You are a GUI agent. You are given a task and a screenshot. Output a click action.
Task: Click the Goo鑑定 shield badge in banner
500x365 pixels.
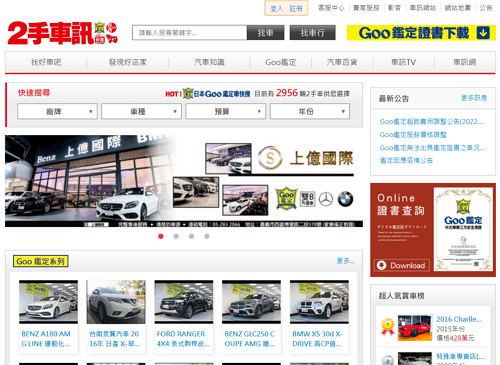click(286, 199)
